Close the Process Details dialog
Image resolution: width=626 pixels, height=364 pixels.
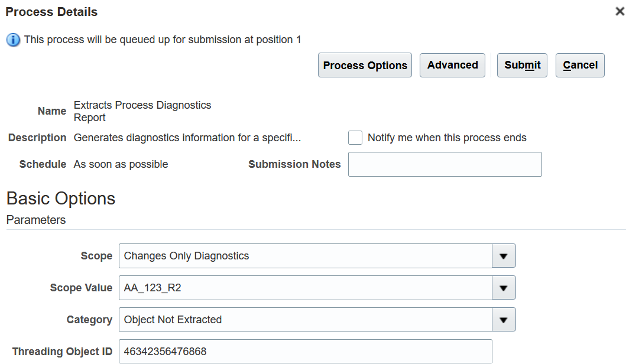[619, 11]
